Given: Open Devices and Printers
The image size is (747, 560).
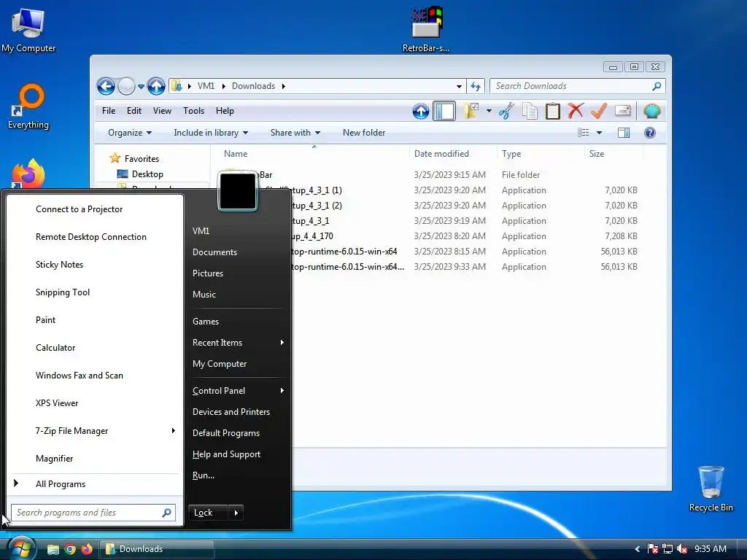Looking at the screenshot, I should (x=239, y=411).
